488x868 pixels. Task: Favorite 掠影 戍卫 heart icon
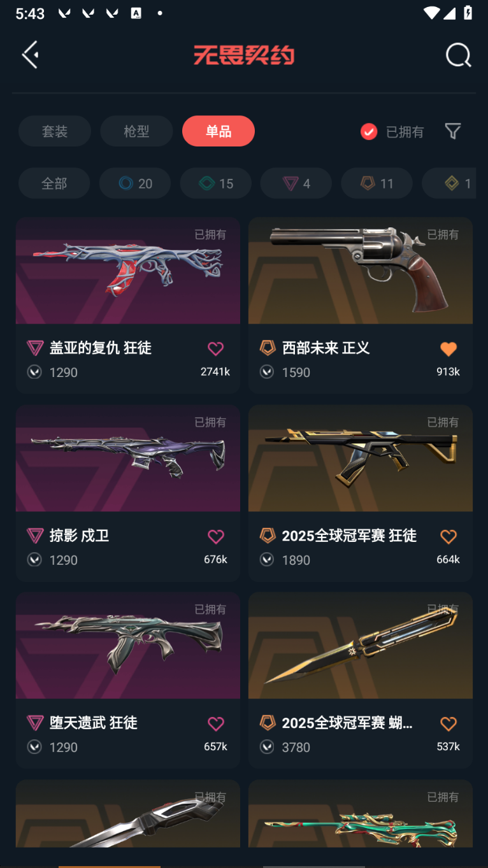[x=216, y=536]
